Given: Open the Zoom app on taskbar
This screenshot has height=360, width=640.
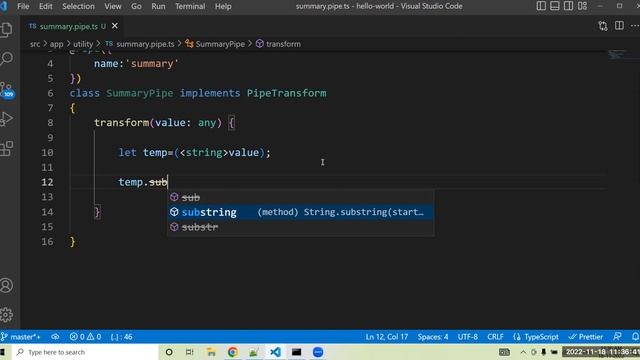Looking at the screenshot, I should 318,352.
